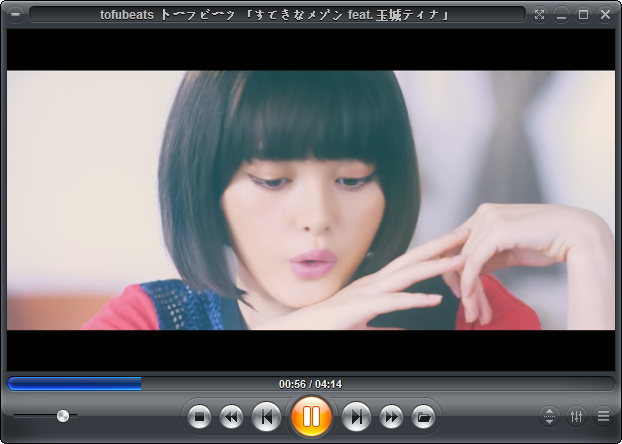Minimize the player window
The image size is (622, 444).
562,15
